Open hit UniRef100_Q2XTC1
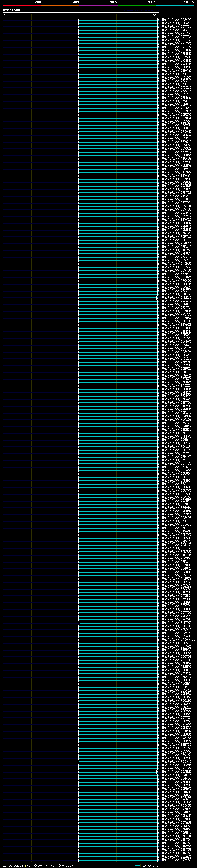Image resolution: width=197 pixels, height=868 pixels. pyautogui.click(x=176, y=308)
